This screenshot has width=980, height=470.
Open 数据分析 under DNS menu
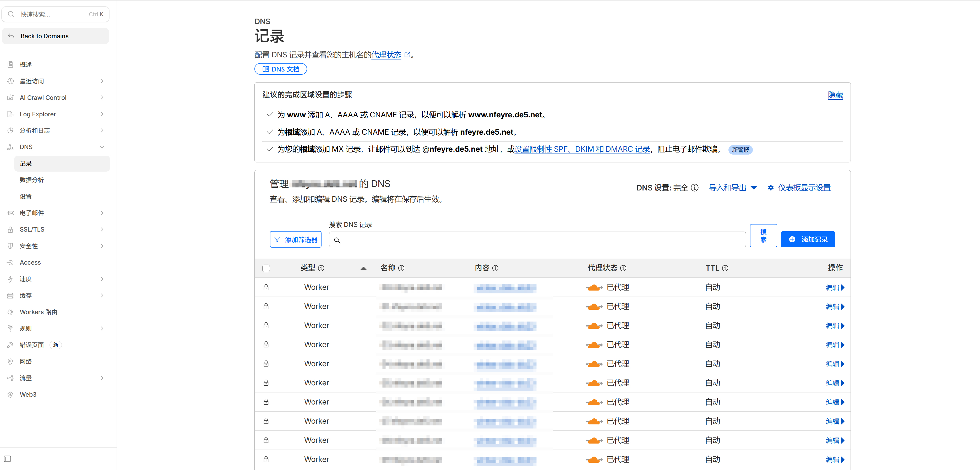pos(32,180)
